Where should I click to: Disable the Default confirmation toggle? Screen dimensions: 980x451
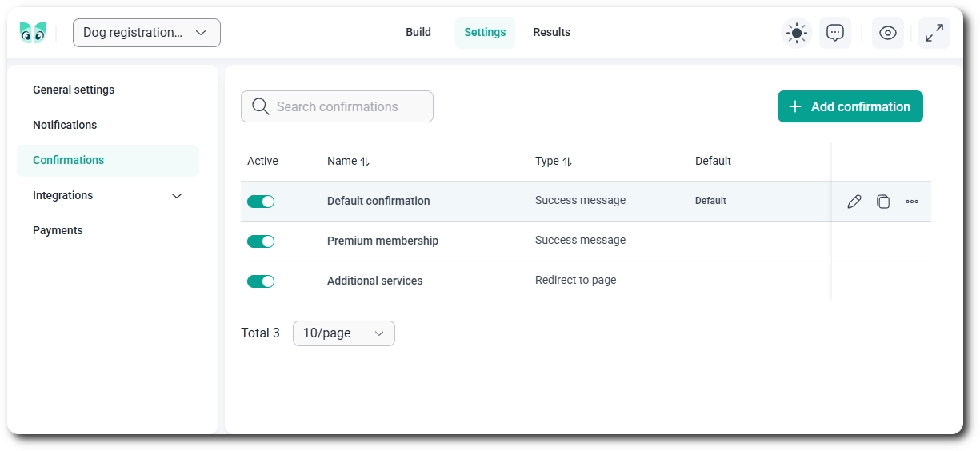(261, 202)
